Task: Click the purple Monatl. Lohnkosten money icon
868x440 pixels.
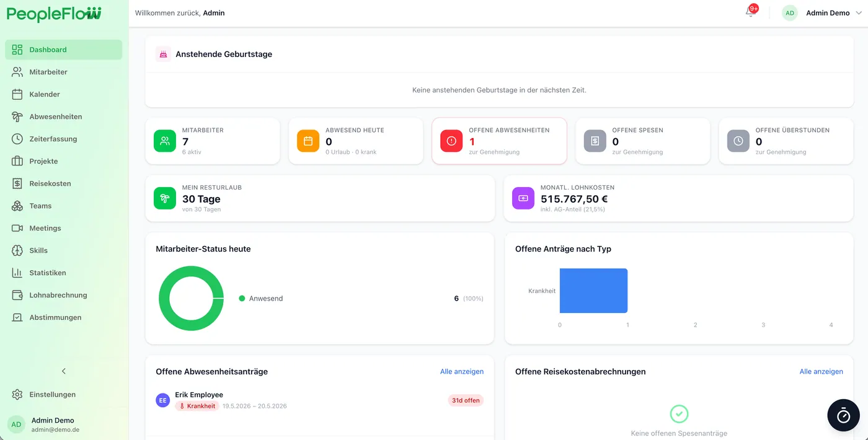Action: coord(523,198)
